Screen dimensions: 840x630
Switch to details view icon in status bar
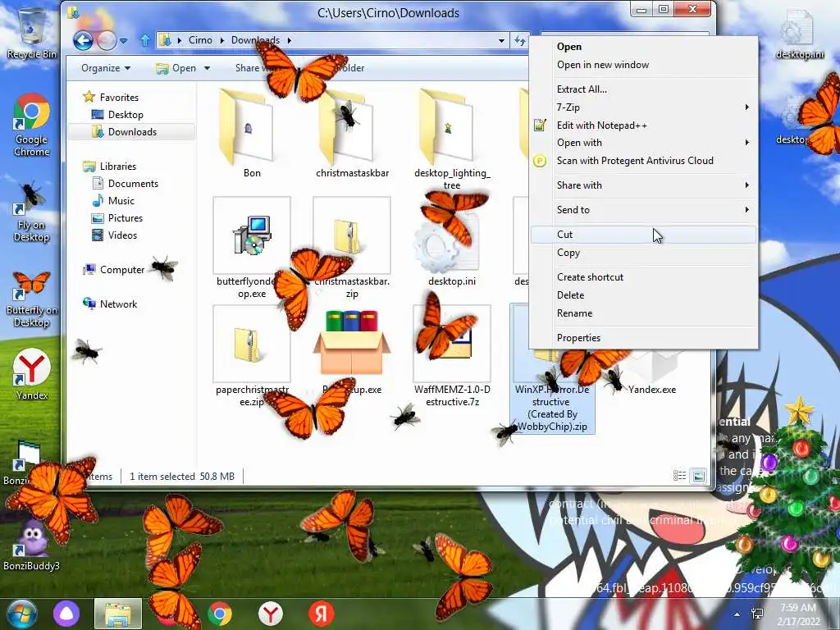679,476
